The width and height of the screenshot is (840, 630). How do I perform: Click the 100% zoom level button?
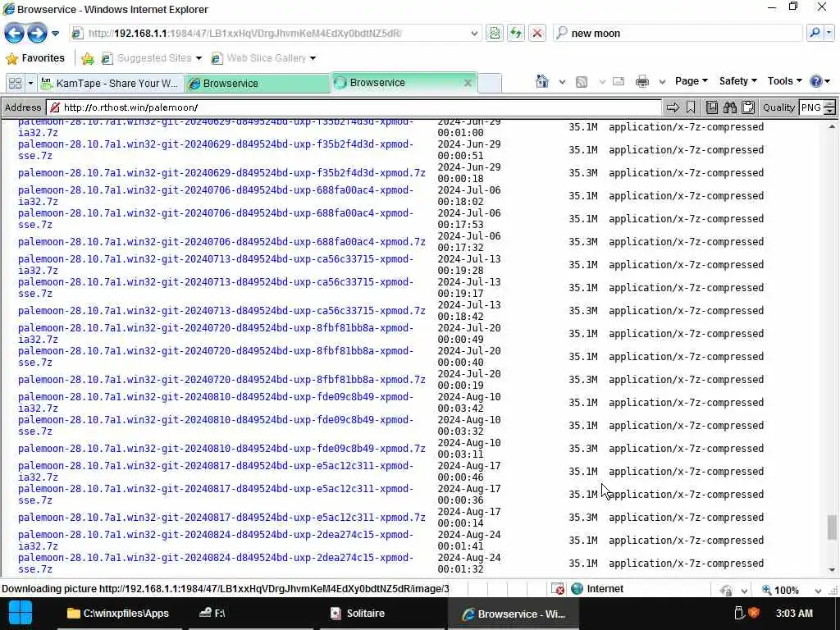coord(781,590)
